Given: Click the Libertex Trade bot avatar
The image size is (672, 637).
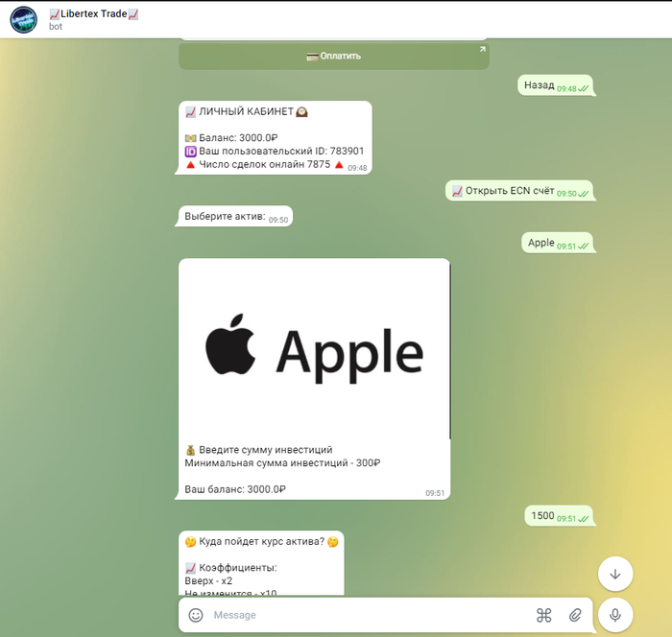Looking at the screenshot, I should 23,19.
